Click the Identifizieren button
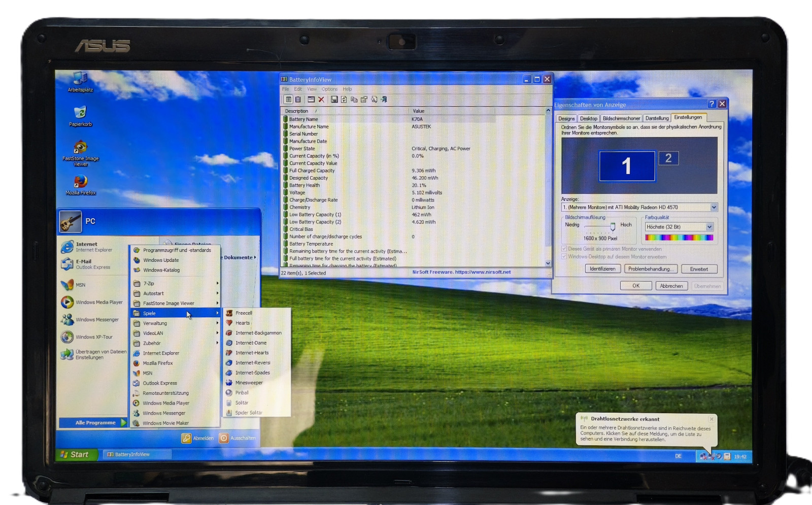Viewport: 812px width, 505px height. [602, 269]
